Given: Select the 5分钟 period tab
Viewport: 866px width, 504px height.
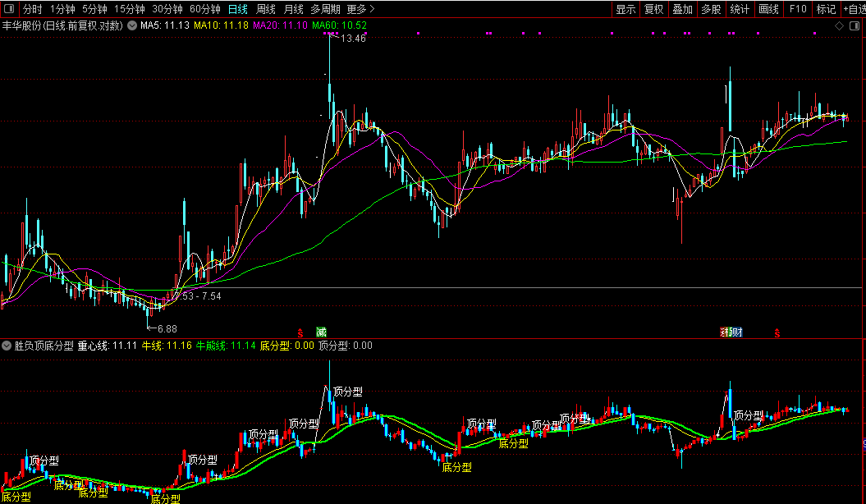Looking at the screenshot, I should pyautogui.click(x=94, y=9).
